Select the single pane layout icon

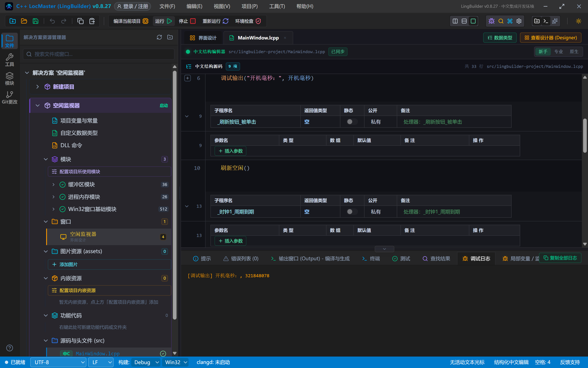[473, 21]
